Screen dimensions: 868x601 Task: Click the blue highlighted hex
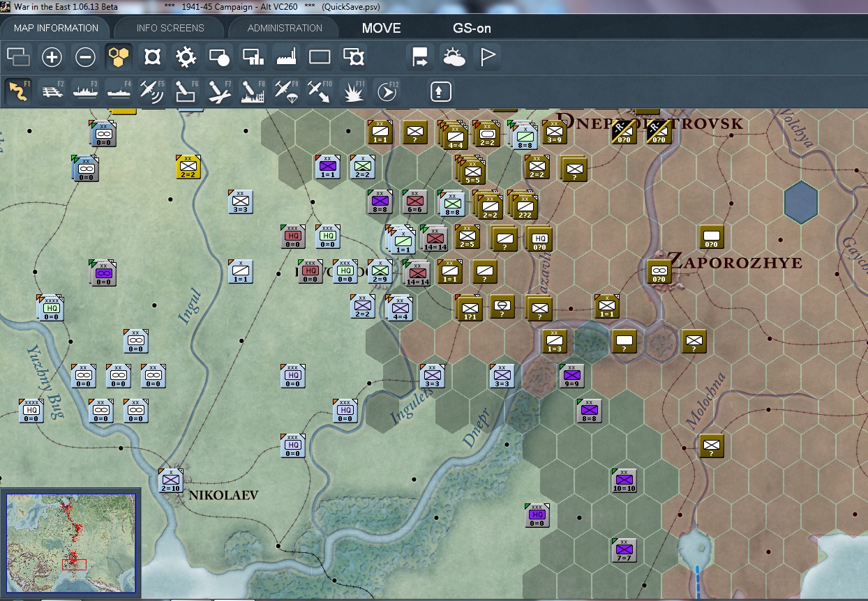[801, 202]
